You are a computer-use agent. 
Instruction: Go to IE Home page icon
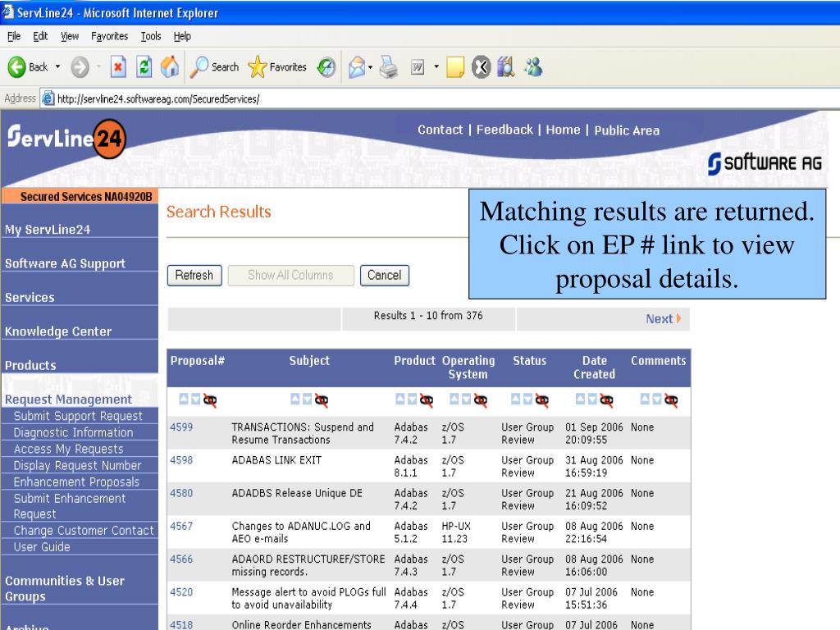pos(170,67)
